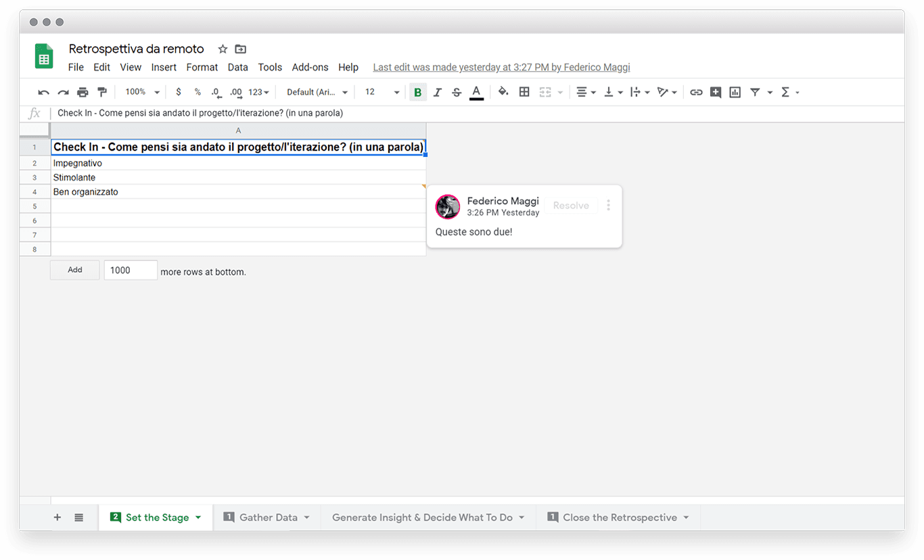
Task: Open the functions sigma dropdown
Action: 790,92
